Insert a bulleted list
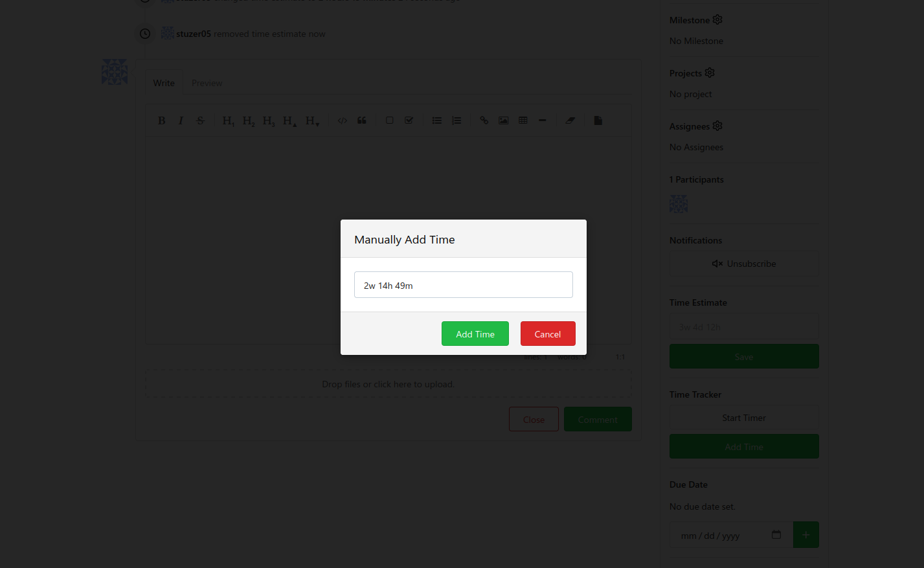 pos(437,120)
